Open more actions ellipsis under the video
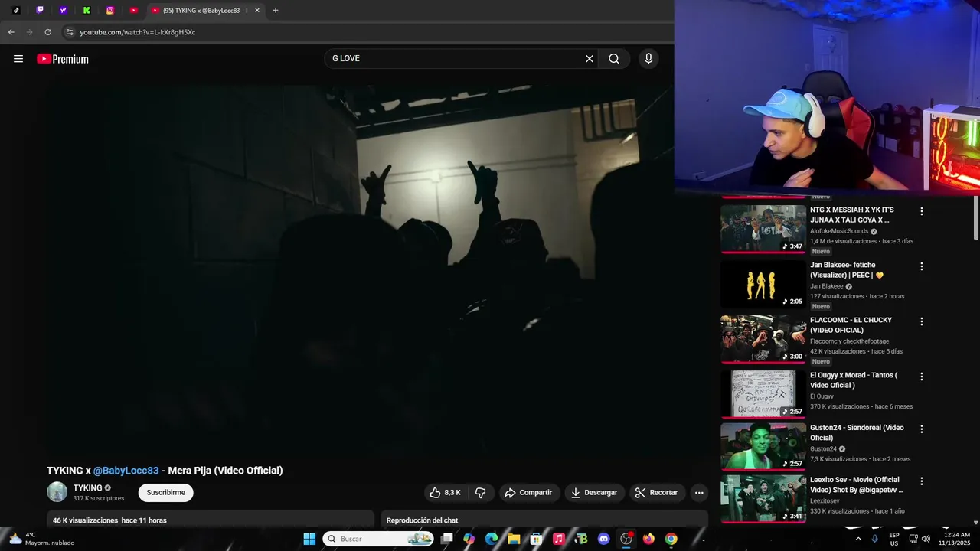 (x=699, y=493)
